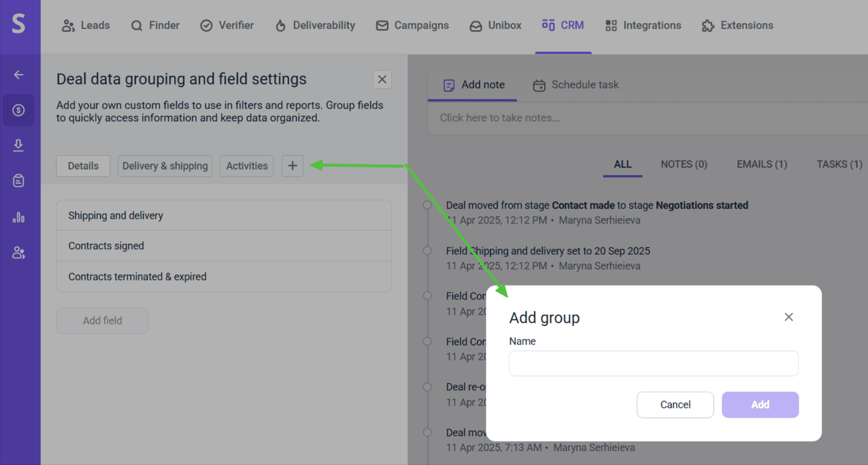This screenshot has height=465, width=868.
Task: Focus the group Name input field
Action: (x=653, y=363)
